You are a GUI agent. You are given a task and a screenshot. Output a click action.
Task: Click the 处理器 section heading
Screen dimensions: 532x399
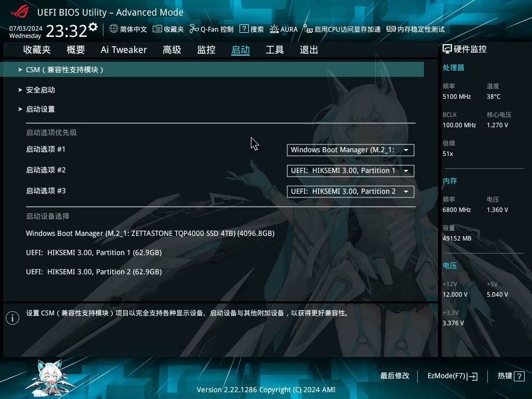point(453,68)
